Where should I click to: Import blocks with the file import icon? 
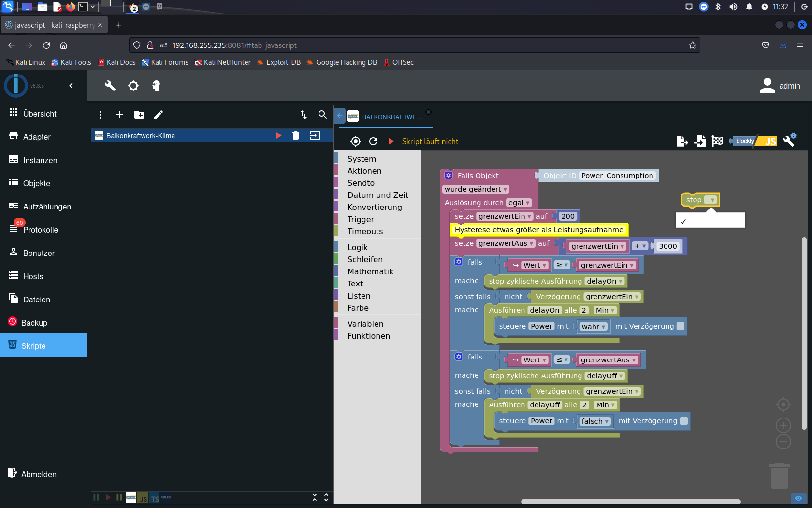point(700,141)
